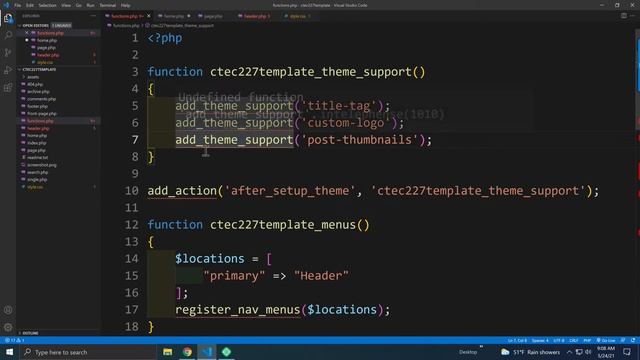Open the Windows Start menu
Viewport: 640px width, 360px height.
(9, 352)
